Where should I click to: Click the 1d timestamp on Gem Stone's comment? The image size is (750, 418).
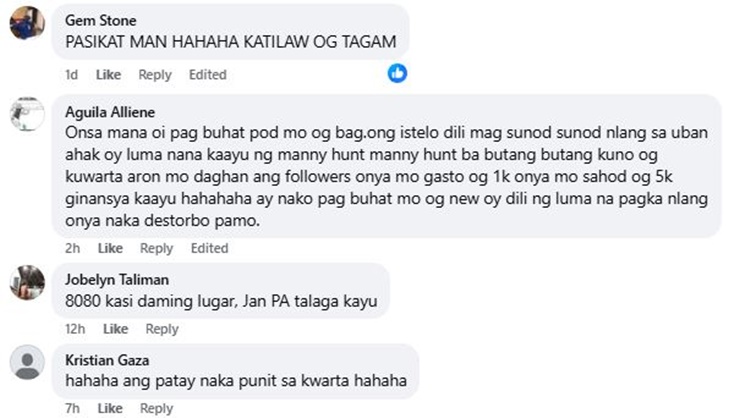71,75
